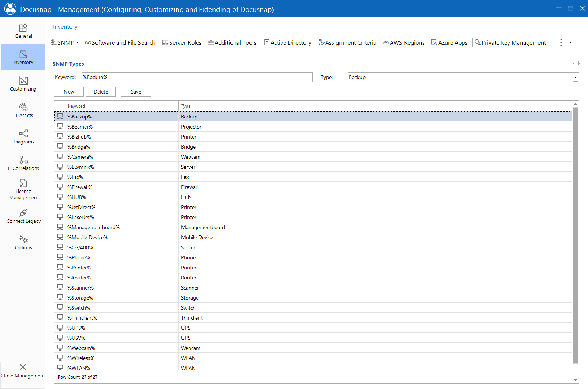The width and height of the screenshot is (588, 389).
Task: Open Assignment Criteria settings
Action: (x=347, y=43)
